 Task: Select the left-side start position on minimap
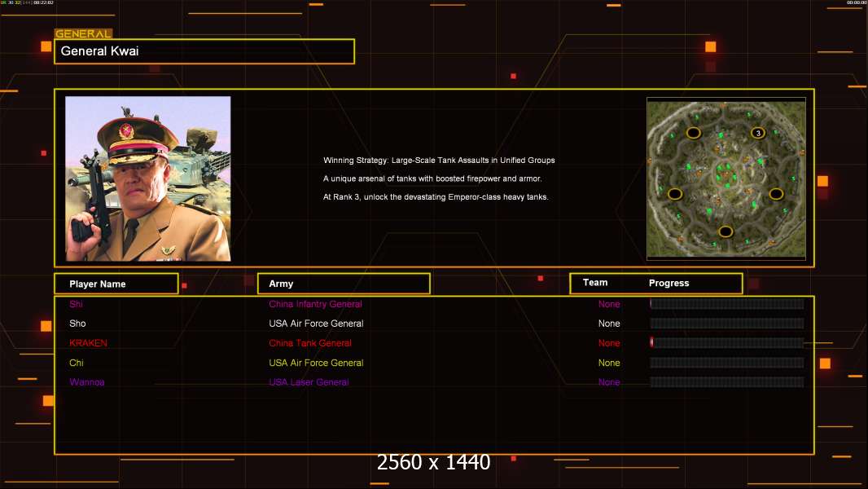click(674, 194)
